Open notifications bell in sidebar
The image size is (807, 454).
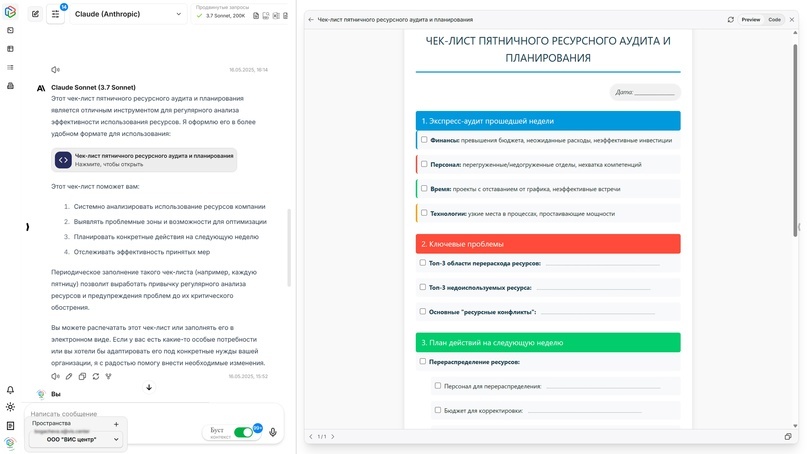click(x=10, y=390)
